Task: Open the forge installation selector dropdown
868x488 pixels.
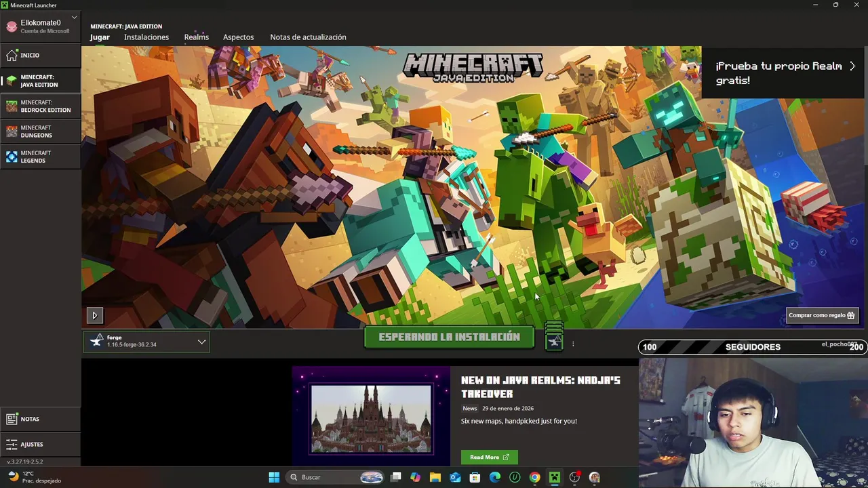Action: [146, 342]
